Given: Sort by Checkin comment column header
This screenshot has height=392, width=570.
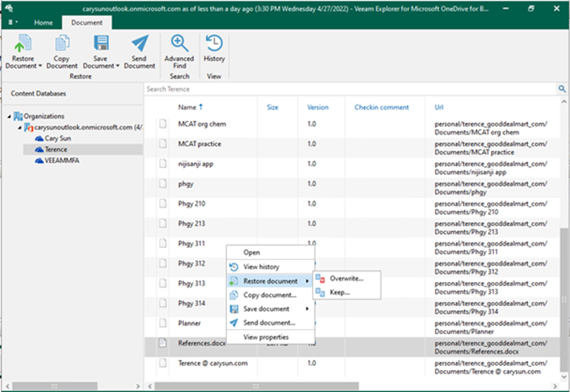Looking at the screenshot, I should pos(381,107).
